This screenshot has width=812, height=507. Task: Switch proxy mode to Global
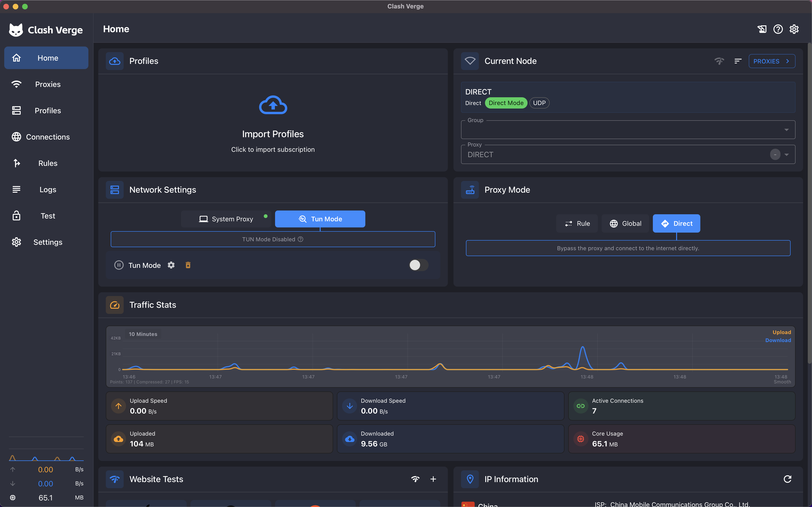(625, 223)
